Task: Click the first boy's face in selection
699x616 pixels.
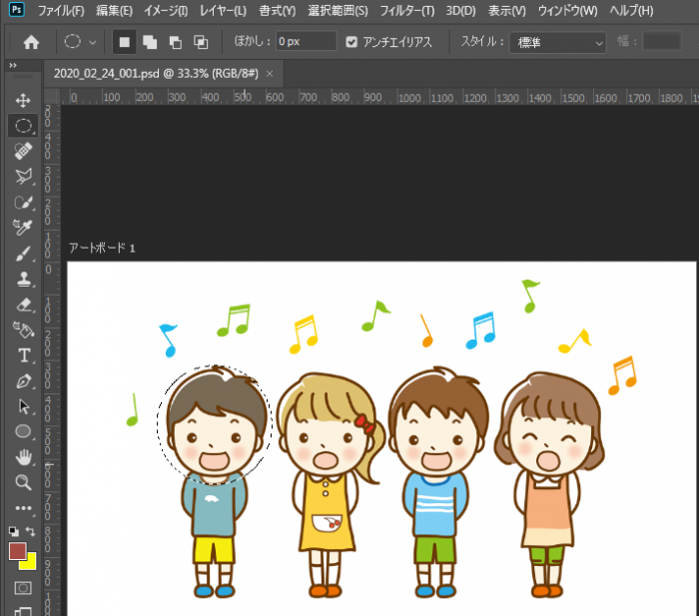Action: [214, 439]
